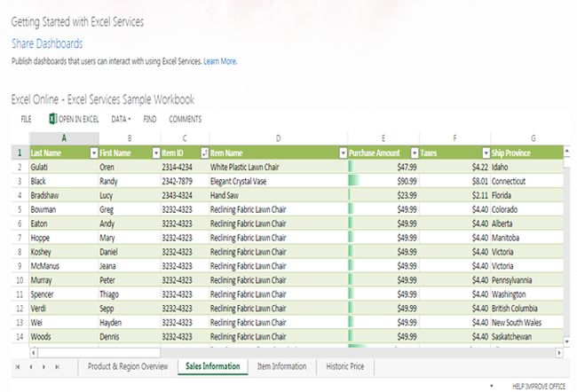The image size is (577, 392).
Task: Click the Excel icon beside Open in Excel
Action: click(x=52, y=119)
